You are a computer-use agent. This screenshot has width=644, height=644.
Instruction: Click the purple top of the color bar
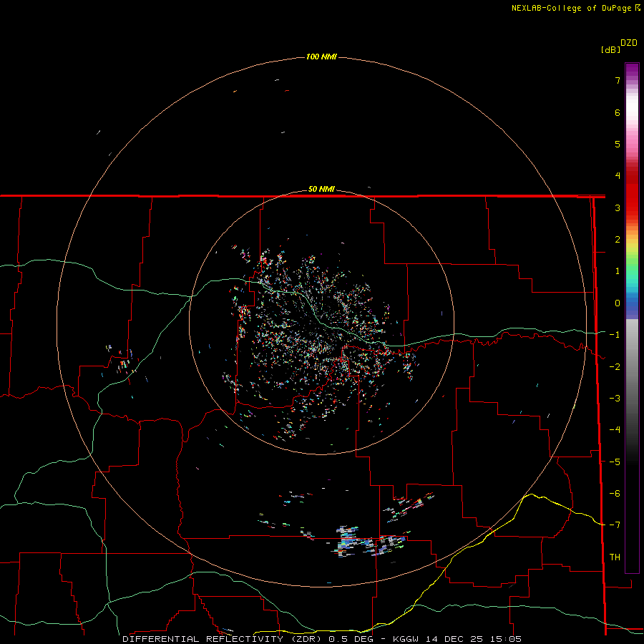tap(632, 71)
